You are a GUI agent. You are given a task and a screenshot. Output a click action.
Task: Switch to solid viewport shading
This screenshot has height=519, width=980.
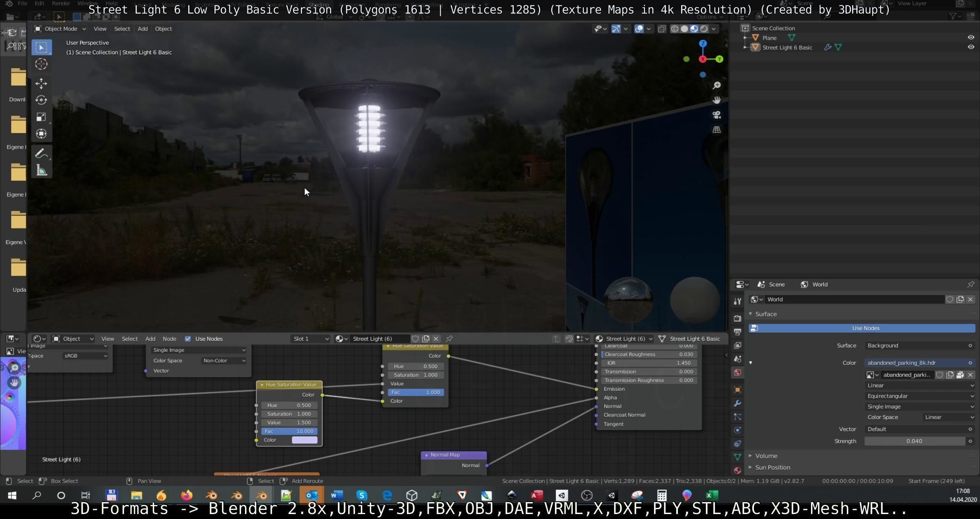tap(684, 29)
